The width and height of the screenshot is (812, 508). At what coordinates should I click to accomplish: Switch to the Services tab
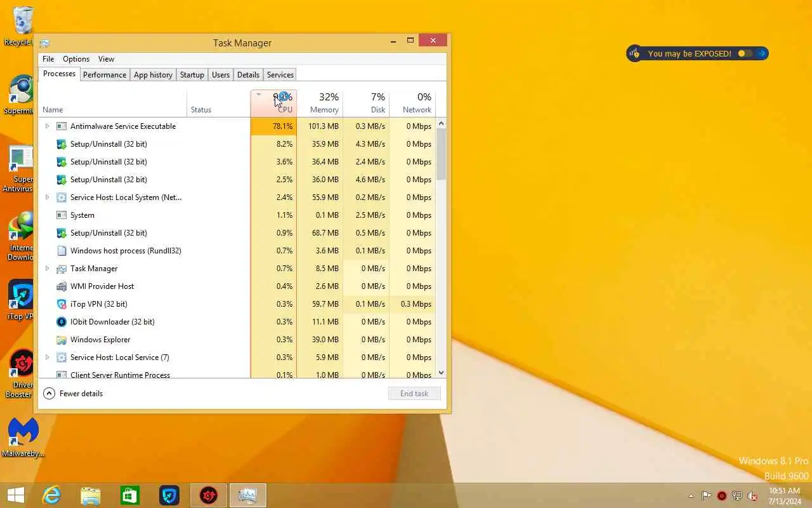click(x=280, y=75)
